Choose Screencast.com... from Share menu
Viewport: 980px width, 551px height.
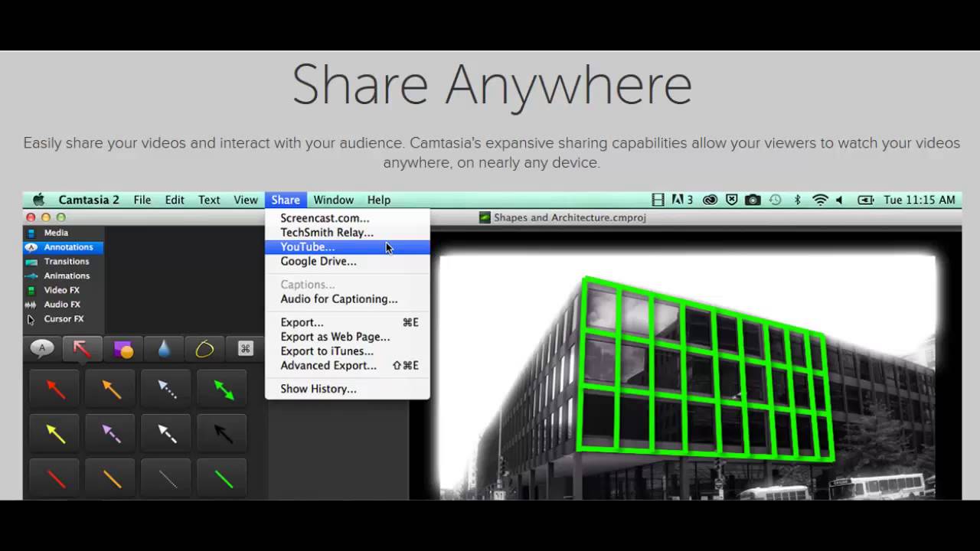(348, 218)
